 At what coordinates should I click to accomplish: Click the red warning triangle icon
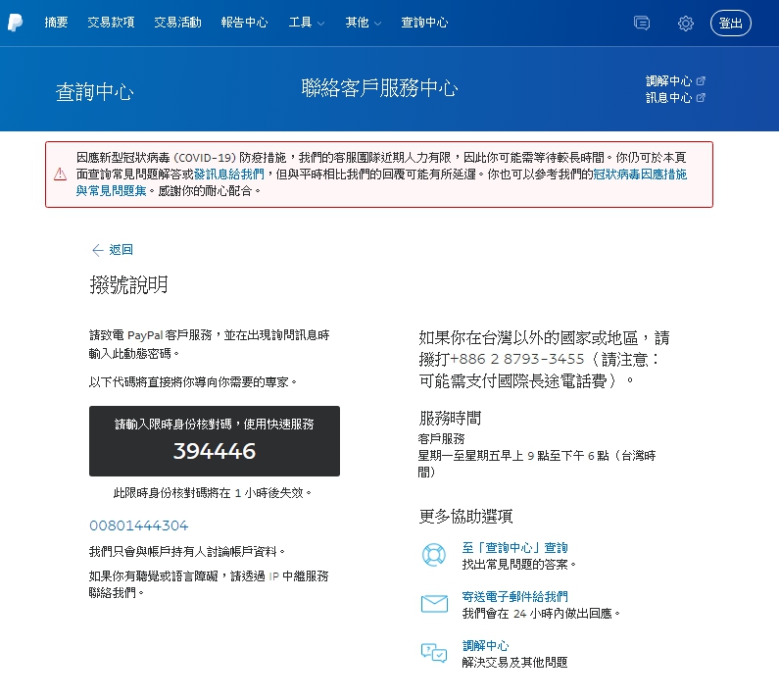coord(60,174)
